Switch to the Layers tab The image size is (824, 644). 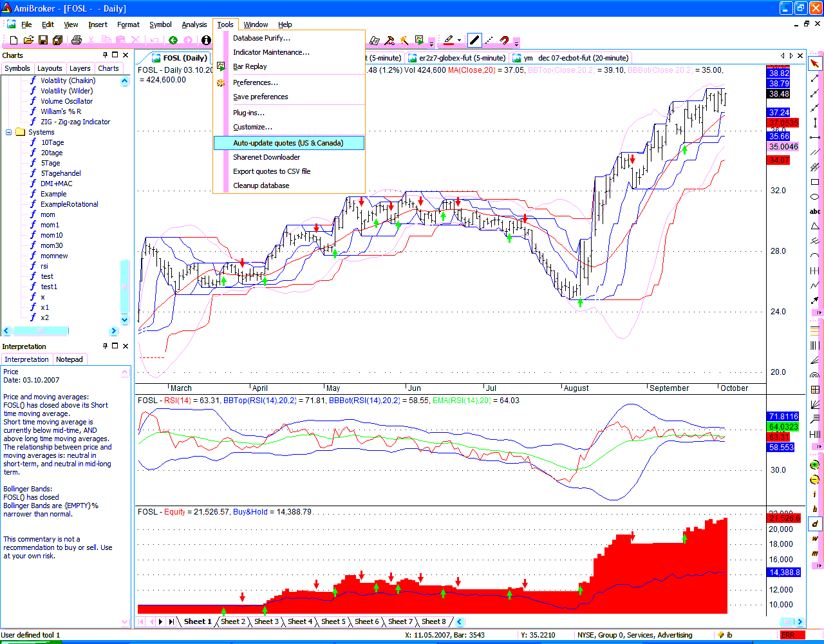point(80,68)
